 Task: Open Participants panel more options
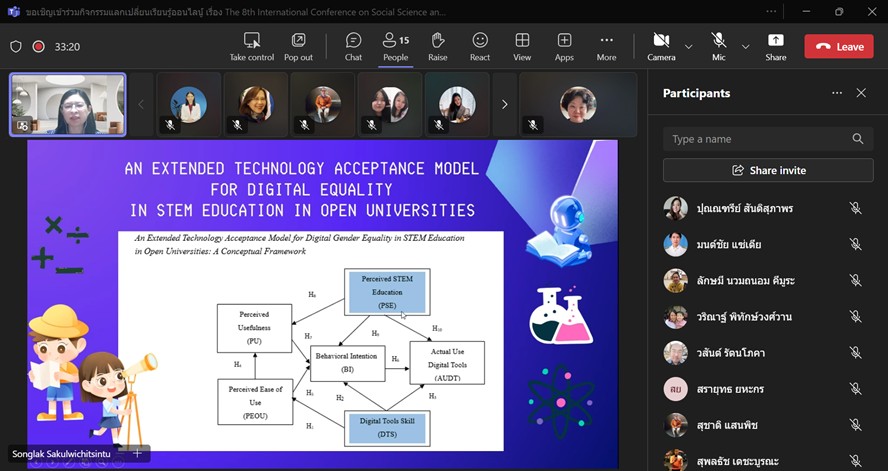pyautogui.click(x=836, y=93)
